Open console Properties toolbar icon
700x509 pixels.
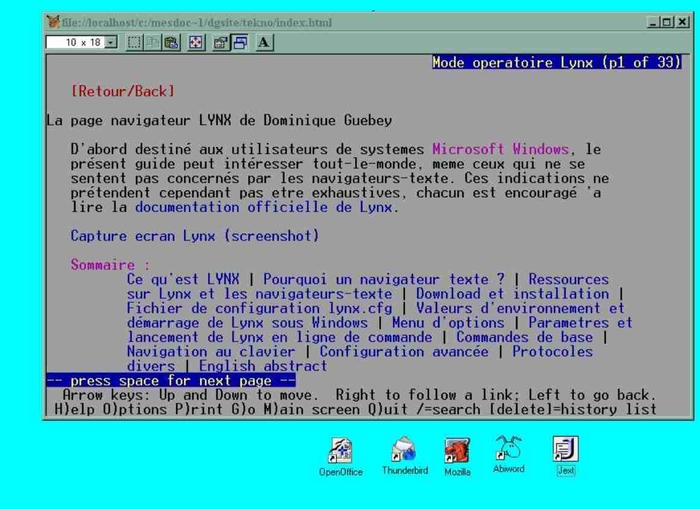[220, 42]
